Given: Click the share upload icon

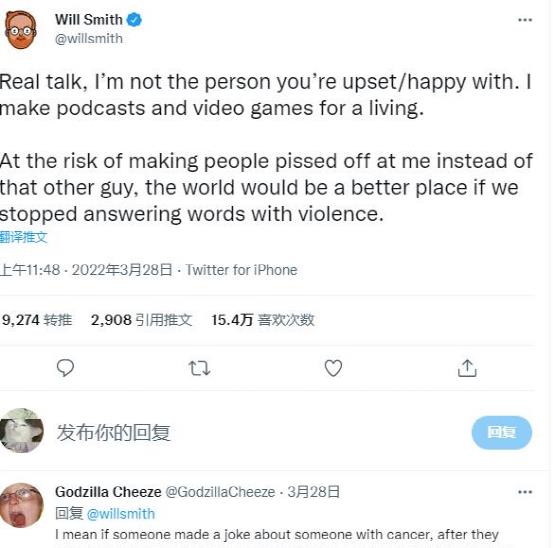Looking at the screenshot, I should point(467,368).
